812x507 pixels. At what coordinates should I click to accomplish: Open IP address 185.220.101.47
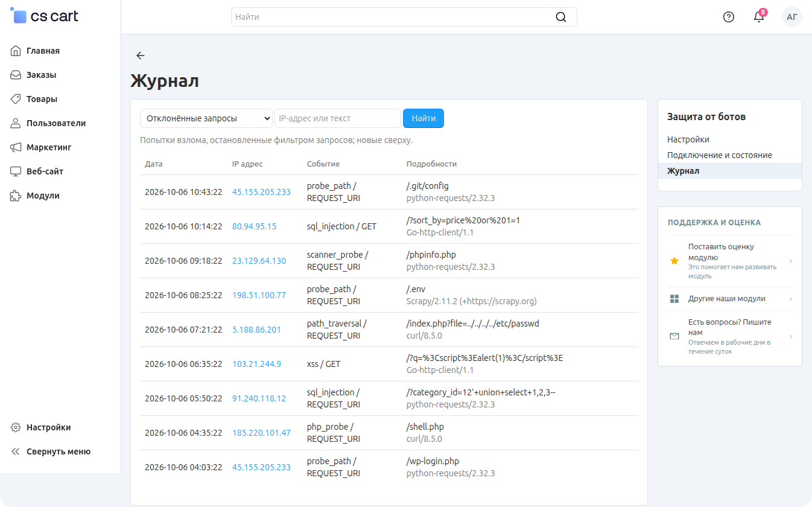coord(261,433)
